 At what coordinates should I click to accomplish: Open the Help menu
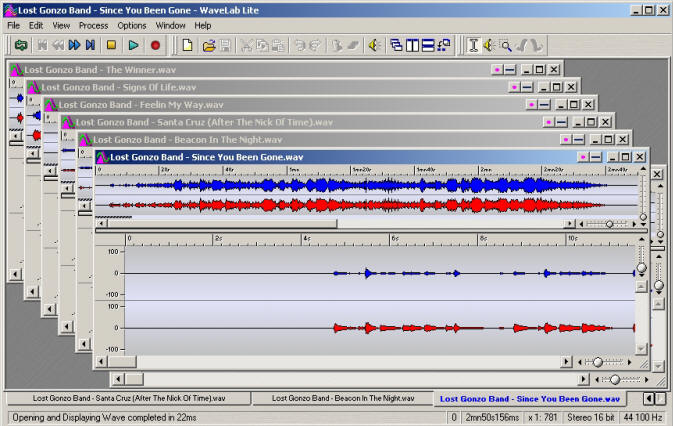coord(203,26)
